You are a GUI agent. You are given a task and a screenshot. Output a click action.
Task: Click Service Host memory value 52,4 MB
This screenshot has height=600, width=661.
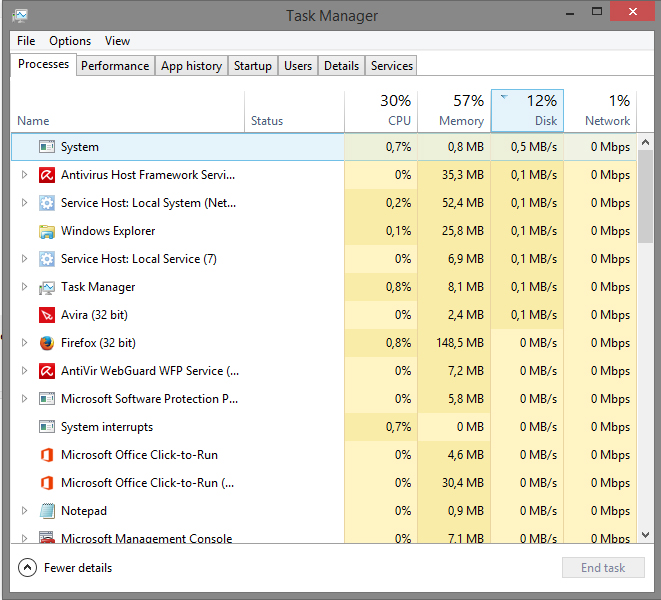[463, 203]
